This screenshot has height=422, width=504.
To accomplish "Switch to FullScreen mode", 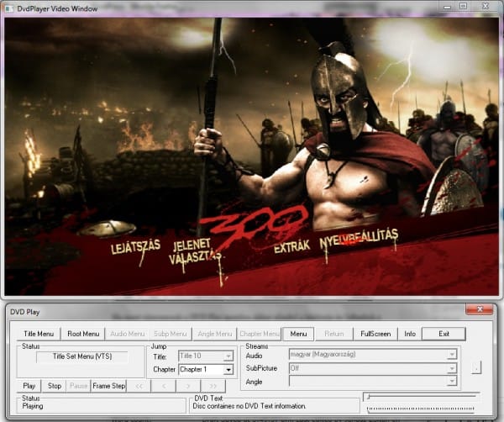I will [x=375, y=334].
